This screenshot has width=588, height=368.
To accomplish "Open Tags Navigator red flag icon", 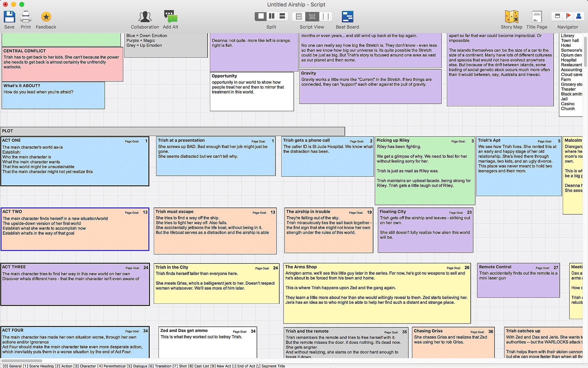I will (568, 16).
